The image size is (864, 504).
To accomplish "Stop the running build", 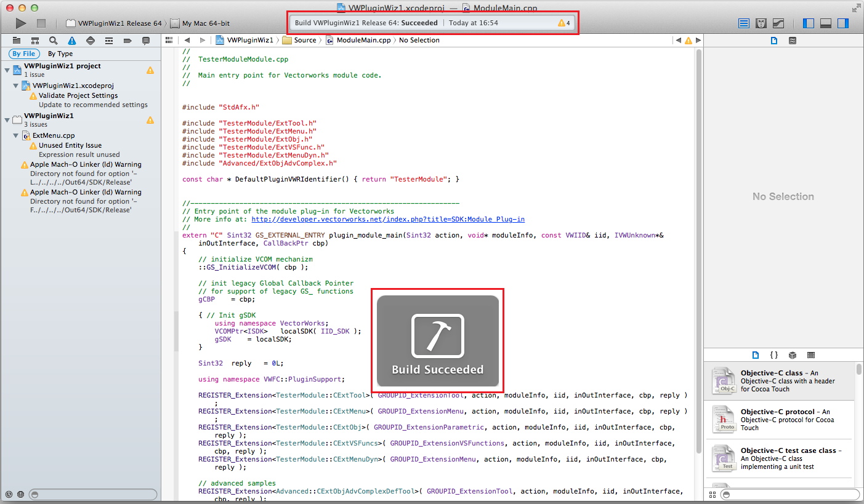I will click(x=41, y=23).
